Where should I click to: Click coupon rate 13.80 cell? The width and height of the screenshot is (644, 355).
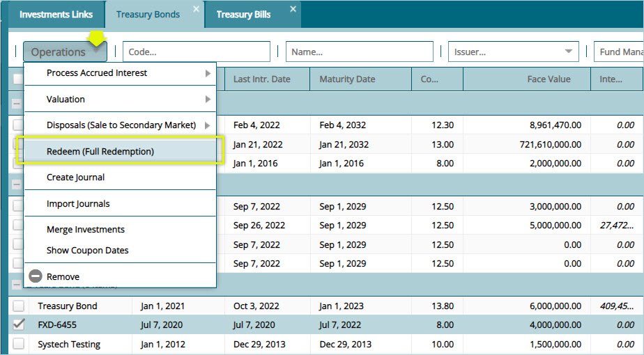pos(443,306)
